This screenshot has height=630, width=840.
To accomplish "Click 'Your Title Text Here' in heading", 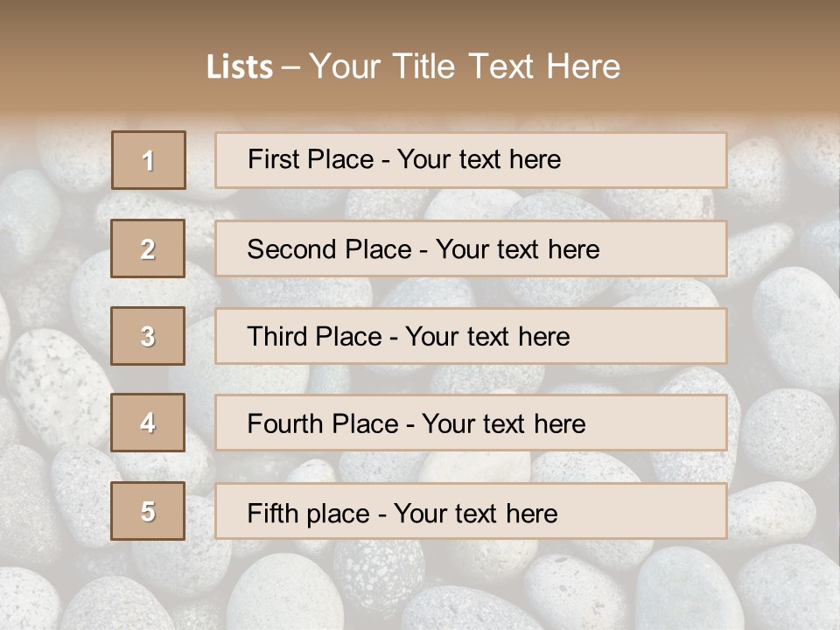I will pyautogui.click(x=465, y=66).
